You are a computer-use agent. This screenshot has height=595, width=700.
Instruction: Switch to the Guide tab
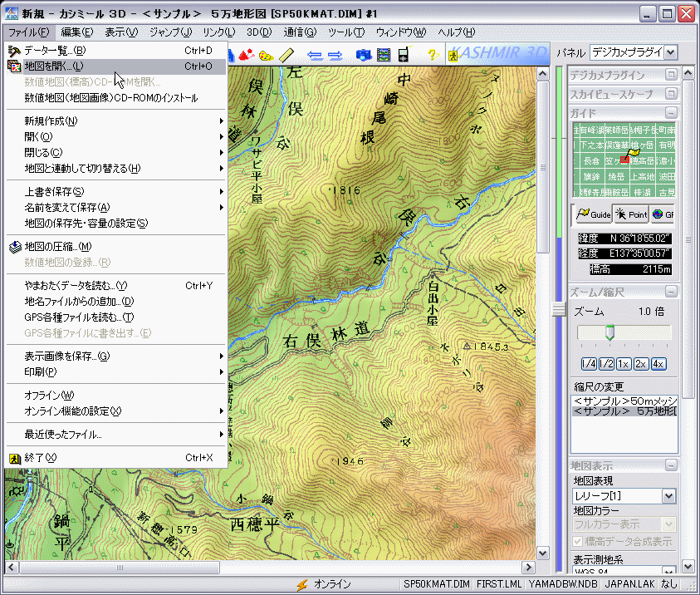[x=592, y=214]
